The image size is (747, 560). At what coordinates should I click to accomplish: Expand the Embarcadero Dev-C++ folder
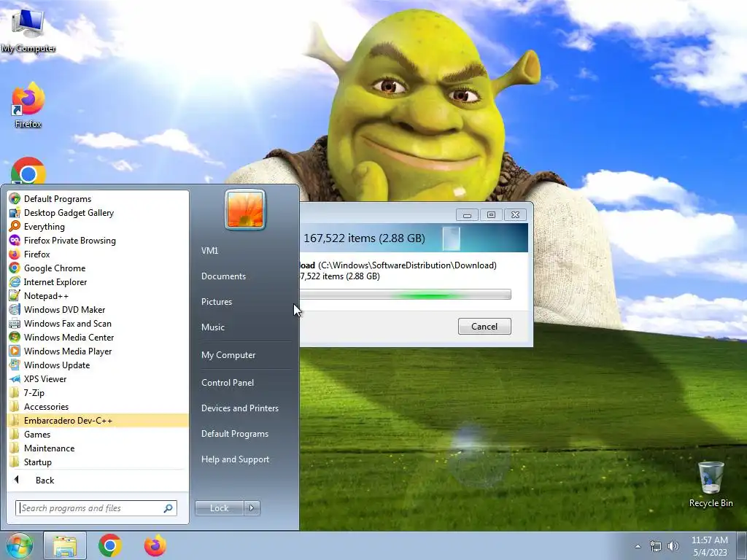[98, 420]
